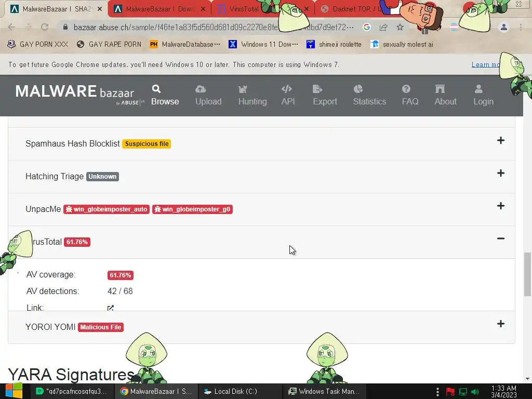The height and width of the screenshot is (399, 532).
Task: Click the red flag Action Center tray icon
Action: (450, 392)
